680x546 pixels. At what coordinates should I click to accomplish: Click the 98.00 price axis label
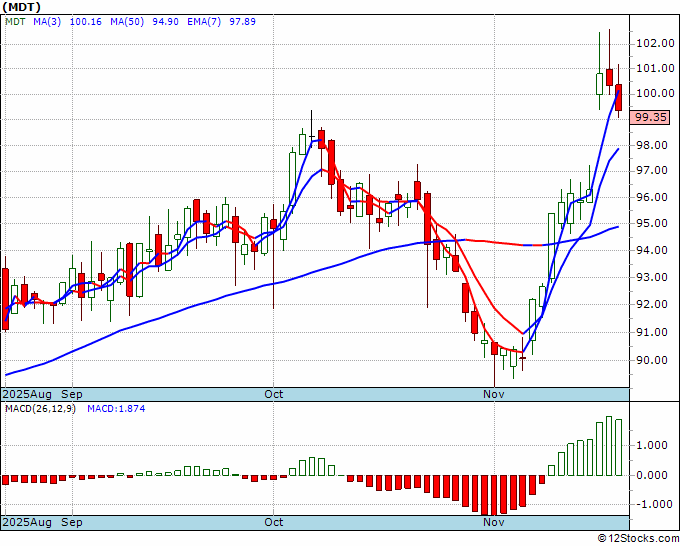pos(652,145)
